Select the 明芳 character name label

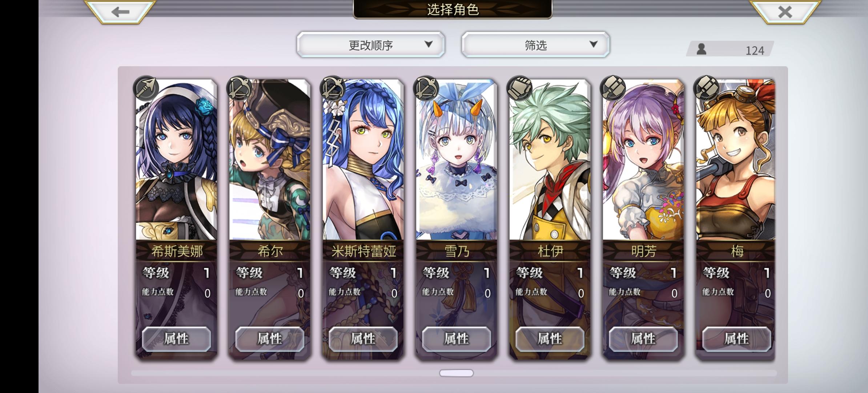tap(643, 251)
